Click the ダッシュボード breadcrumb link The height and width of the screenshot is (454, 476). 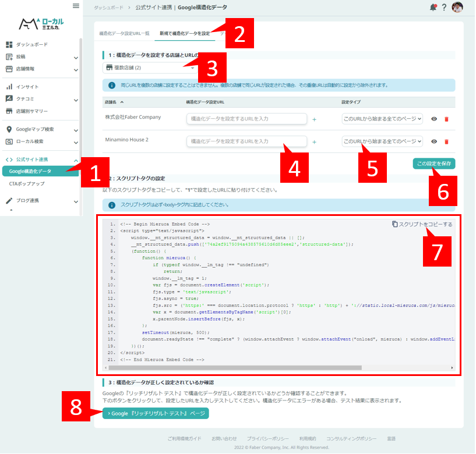point(108,8)
